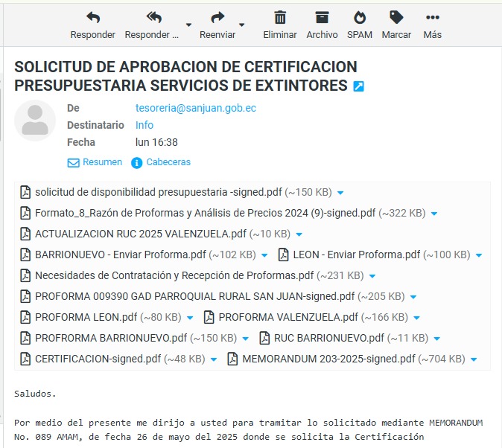Open message in new window icon
This screenshot has width=502, height=448.
359,86
